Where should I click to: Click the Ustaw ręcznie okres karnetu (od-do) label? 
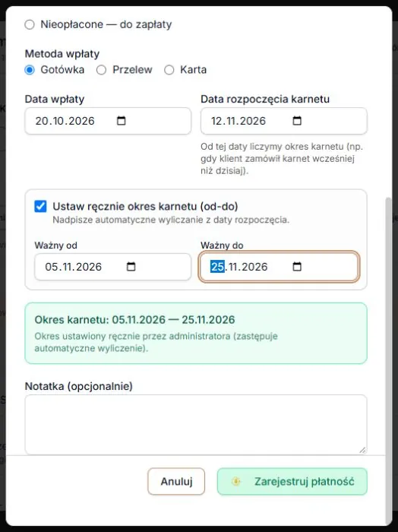coord(145,206)
